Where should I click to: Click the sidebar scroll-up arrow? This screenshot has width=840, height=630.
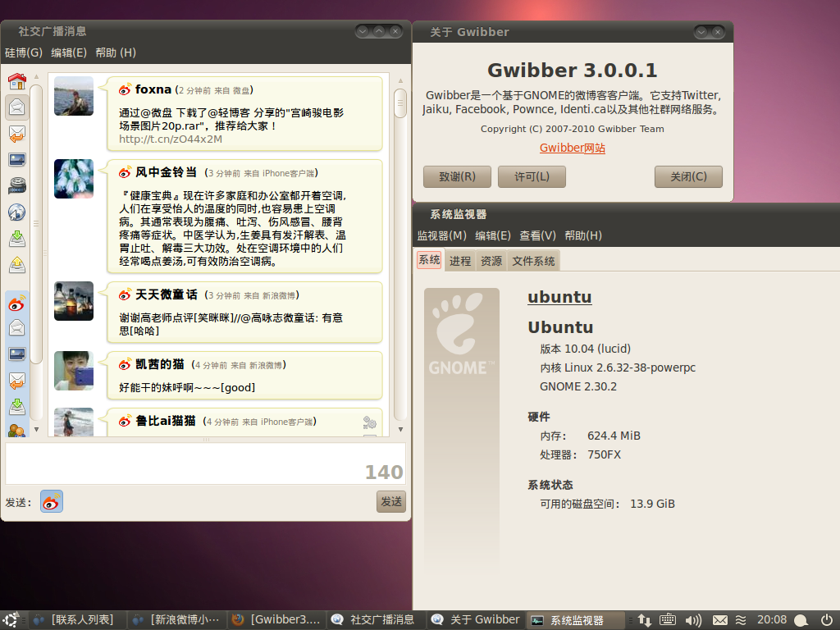[x=36, y=76]
